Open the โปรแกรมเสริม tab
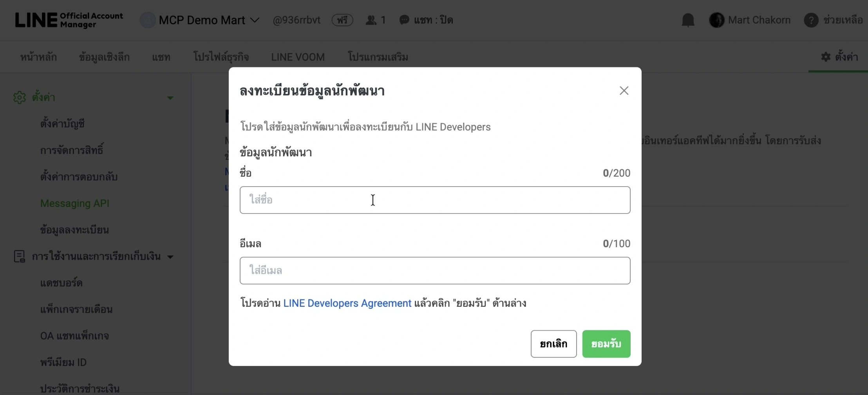 click(378, 57)
